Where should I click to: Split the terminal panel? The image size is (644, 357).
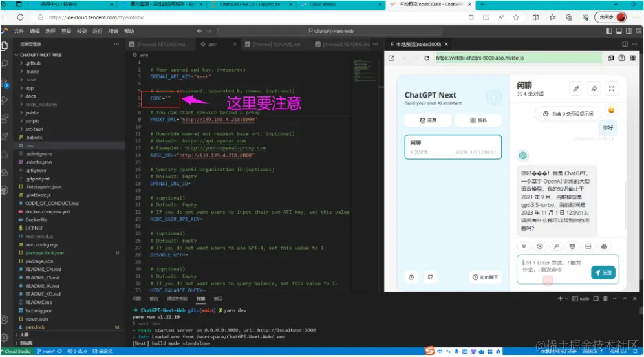(596, 299)
